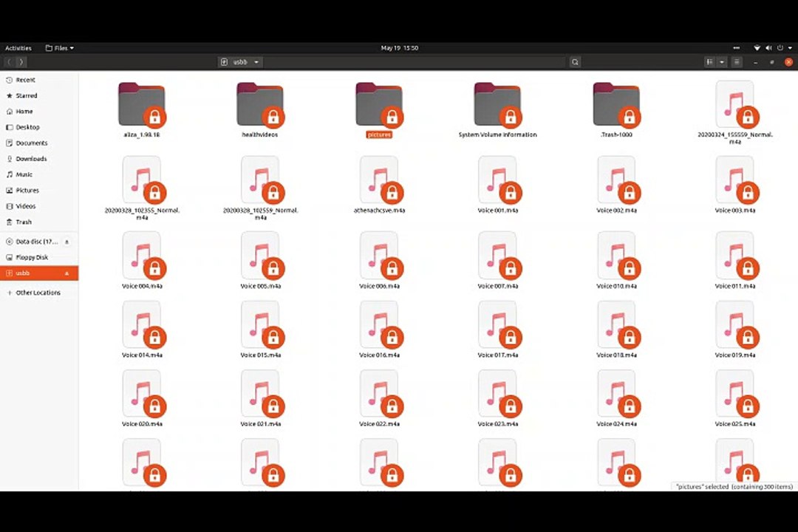Open the Files application menu
The width and height of the screenshot is (798, 532).
[x=60, y=48]
